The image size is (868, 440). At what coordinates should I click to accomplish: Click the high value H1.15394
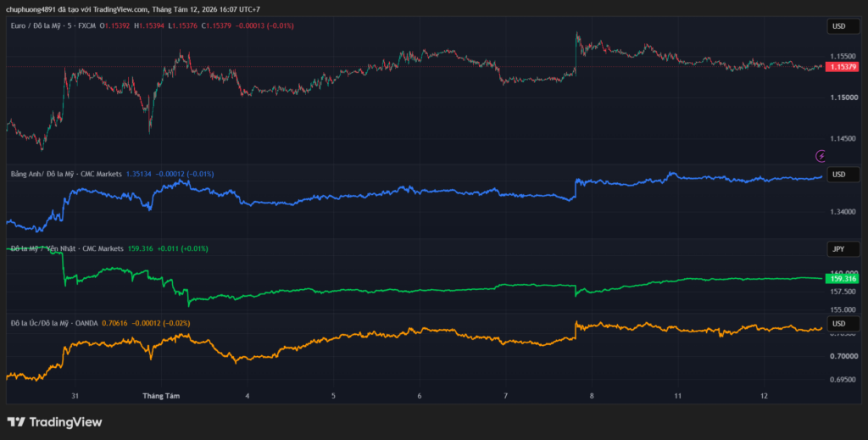(x=149, y=26)
